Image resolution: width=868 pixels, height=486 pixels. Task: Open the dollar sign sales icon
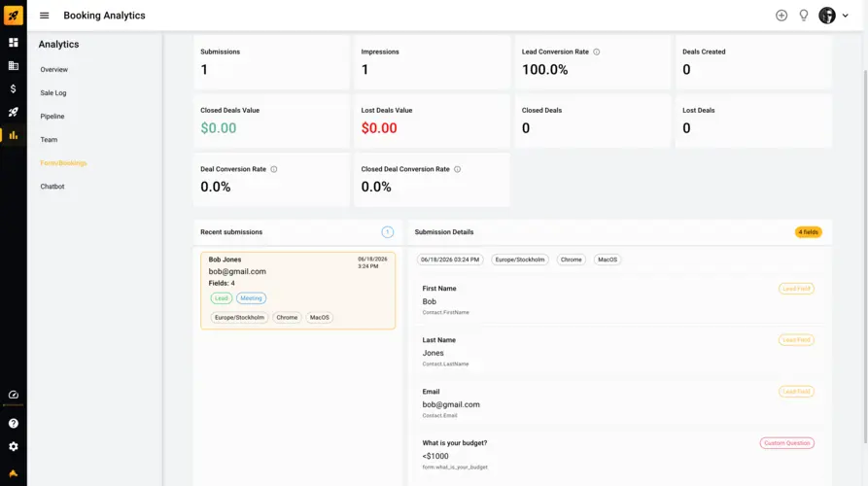point(14,88)
